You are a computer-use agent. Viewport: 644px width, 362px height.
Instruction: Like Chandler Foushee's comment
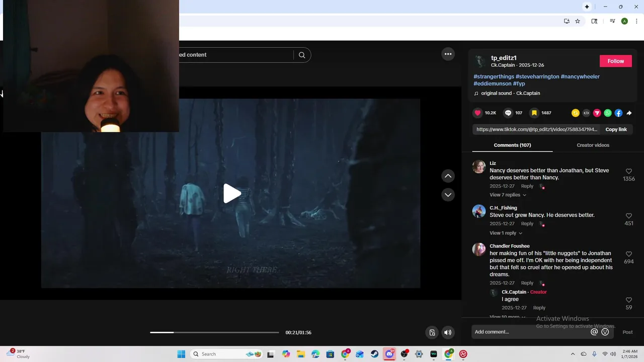click(x=628, y=254)
